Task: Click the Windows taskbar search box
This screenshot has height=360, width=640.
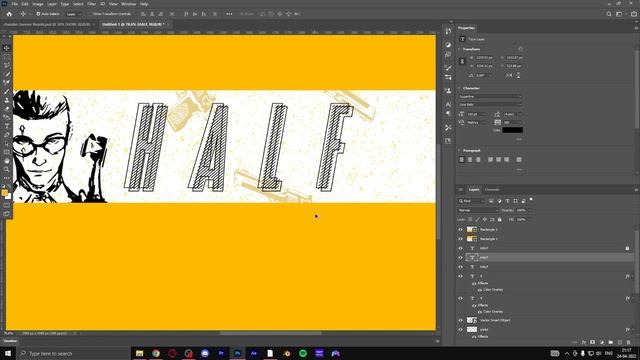Action: point(73,353)
